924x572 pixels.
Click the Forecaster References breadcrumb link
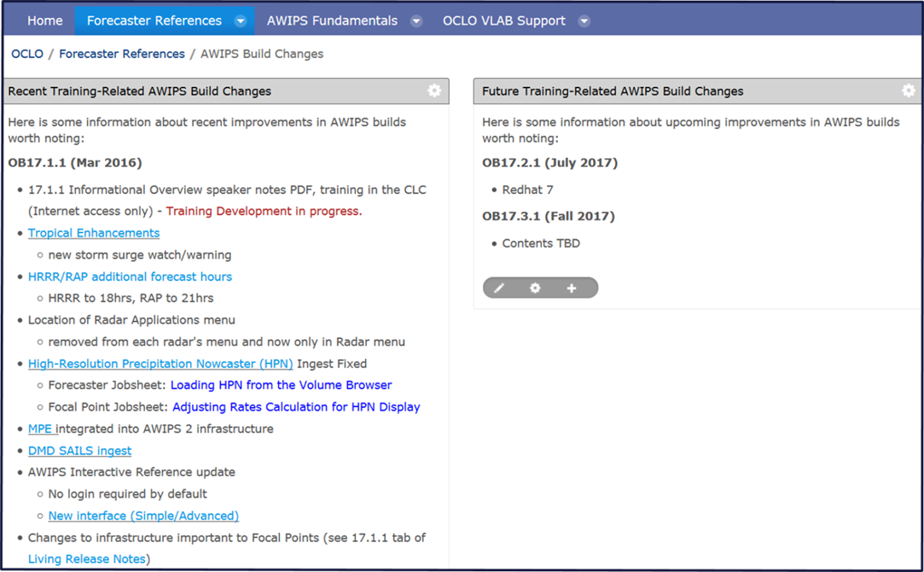point(122,54)
